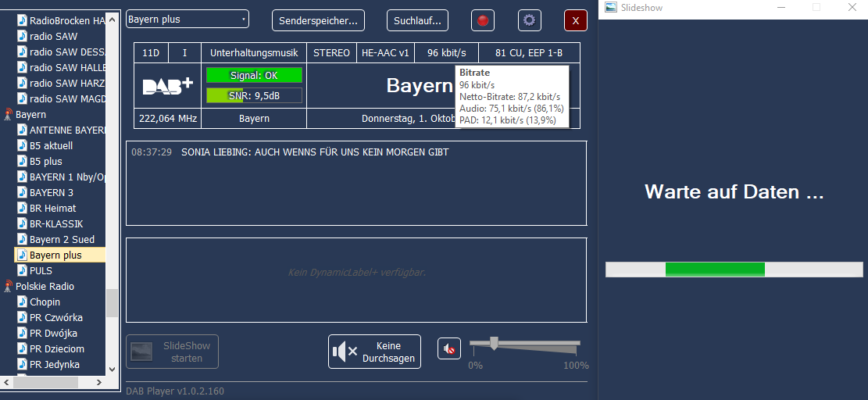Screen dimensions: 868x400
Task: Click the Slideshow window title icon
Action: tap(610, 7)
